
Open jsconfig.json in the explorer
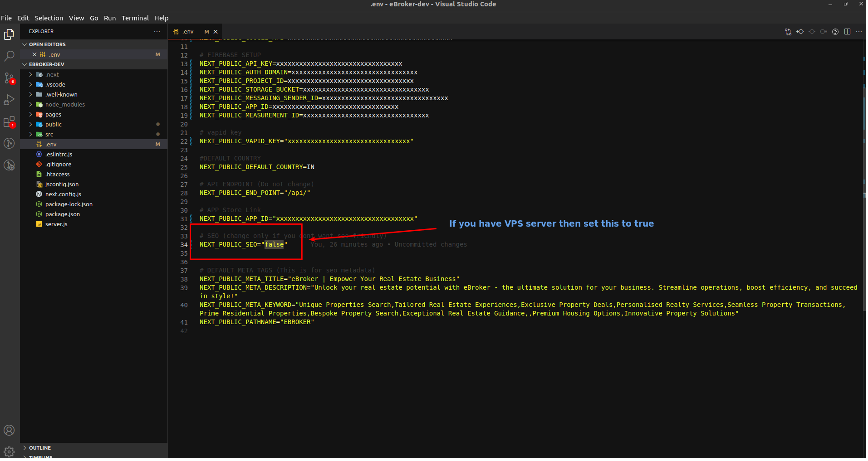tap(94, 184)
